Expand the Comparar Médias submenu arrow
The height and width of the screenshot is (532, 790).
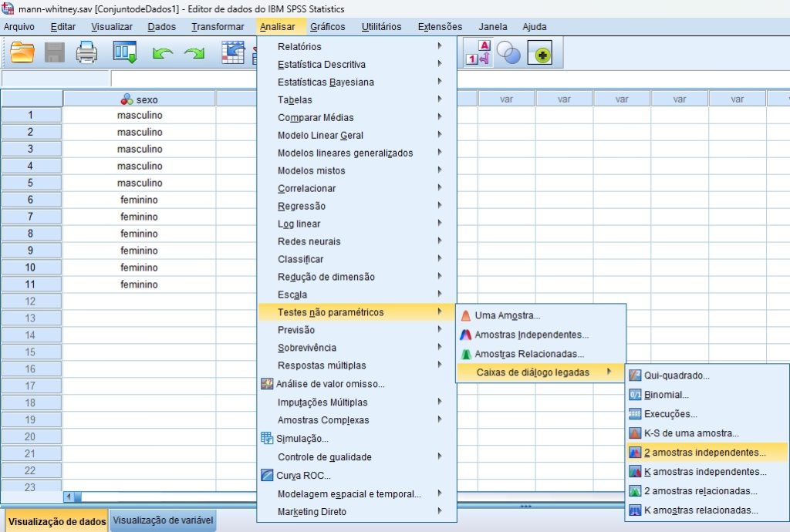pos(440,116)
